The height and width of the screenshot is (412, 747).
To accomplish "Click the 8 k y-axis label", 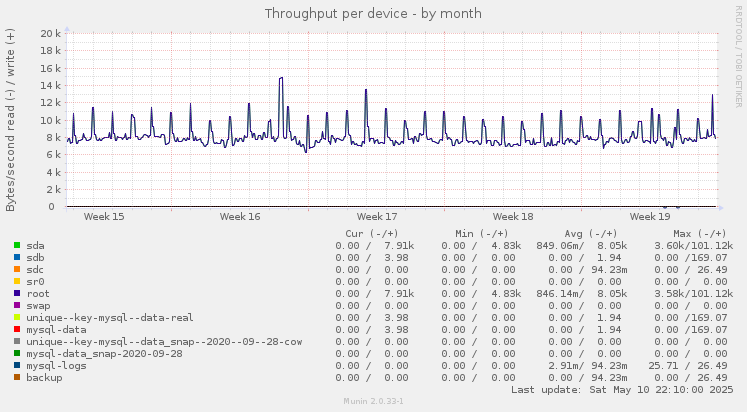I will pos(53,138).
